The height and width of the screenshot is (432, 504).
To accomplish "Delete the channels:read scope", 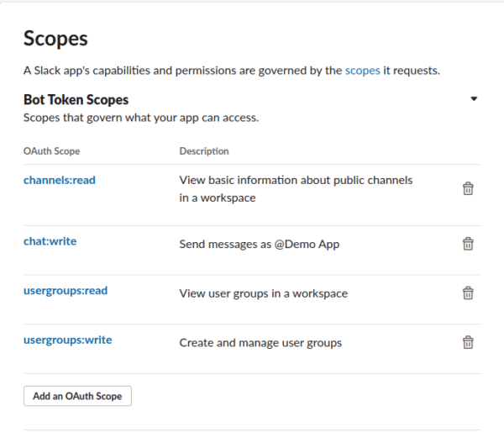I will click(x=468, y=189).
